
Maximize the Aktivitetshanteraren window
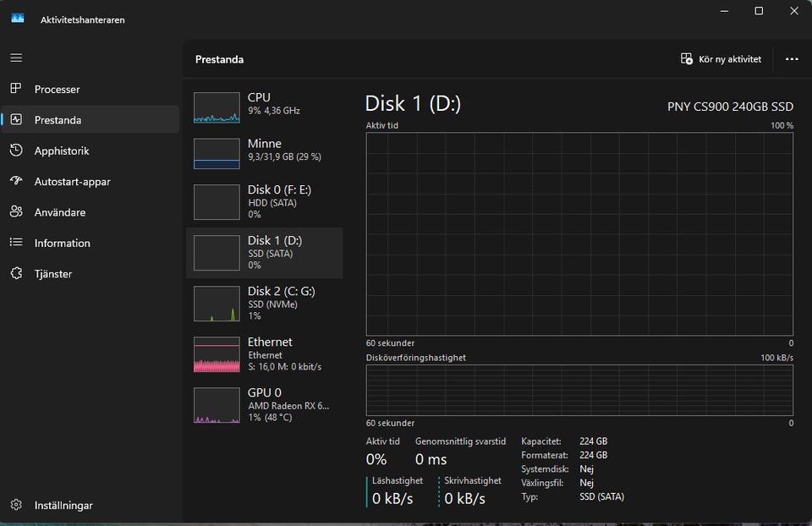click(759, 11)
